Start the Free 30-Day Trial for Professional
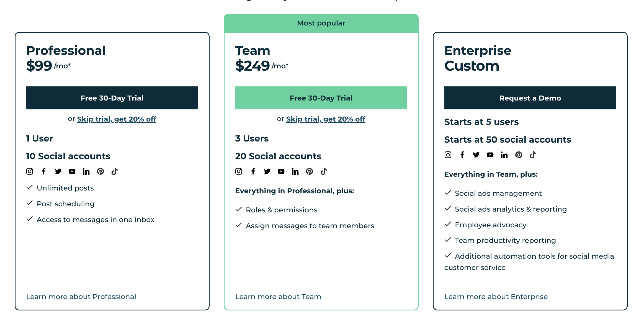644x324 pixels. (x=112, y=98)
